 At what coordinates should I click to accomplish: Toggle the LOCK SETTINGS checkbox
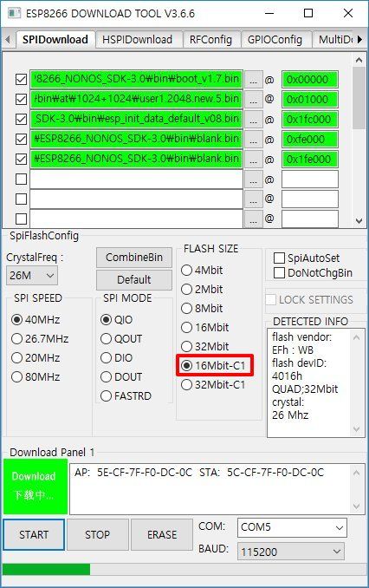[270, 299]
